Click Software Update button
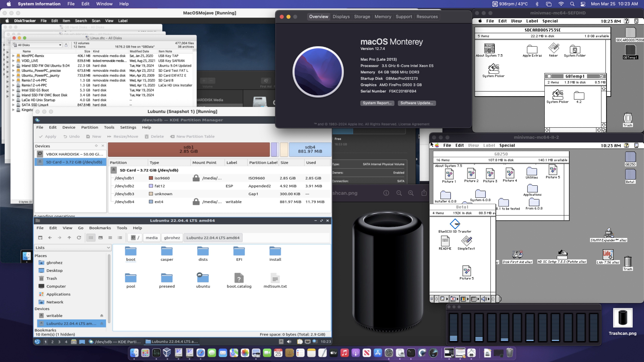The width and height of the screenshot is (644, 362). (x=417, y=103)
